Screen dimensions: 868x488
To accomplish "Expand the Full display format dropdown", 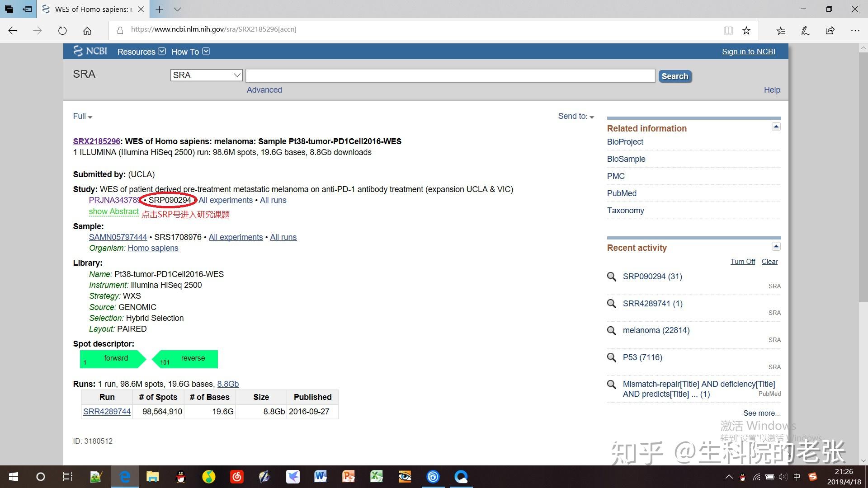I will point(81,116).
